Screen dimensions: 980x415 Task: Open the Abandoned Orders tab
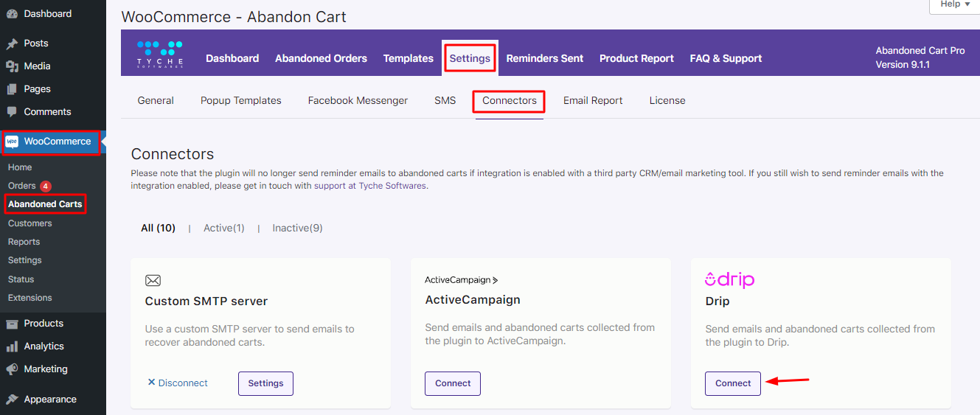[x=321, y=58]
